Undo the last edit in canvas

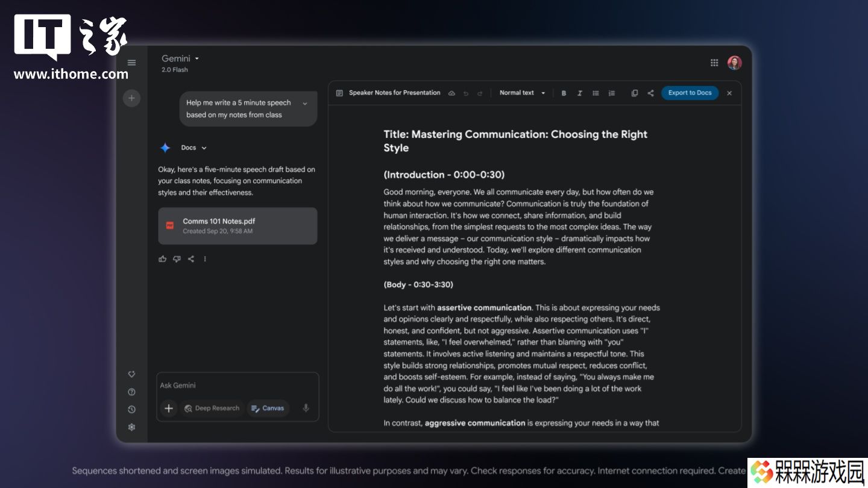click(x=466, y=93)
